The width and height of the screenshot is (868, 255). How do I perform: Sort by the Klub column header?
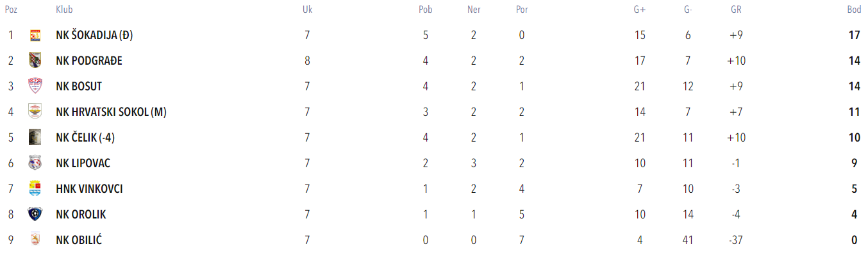click(64, 10)
